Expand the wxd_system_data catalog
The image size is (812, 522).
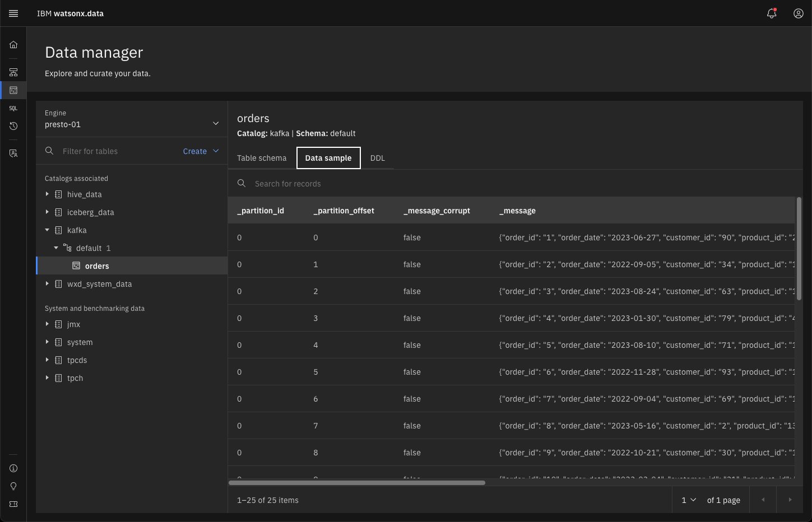(x=47, y=283)
